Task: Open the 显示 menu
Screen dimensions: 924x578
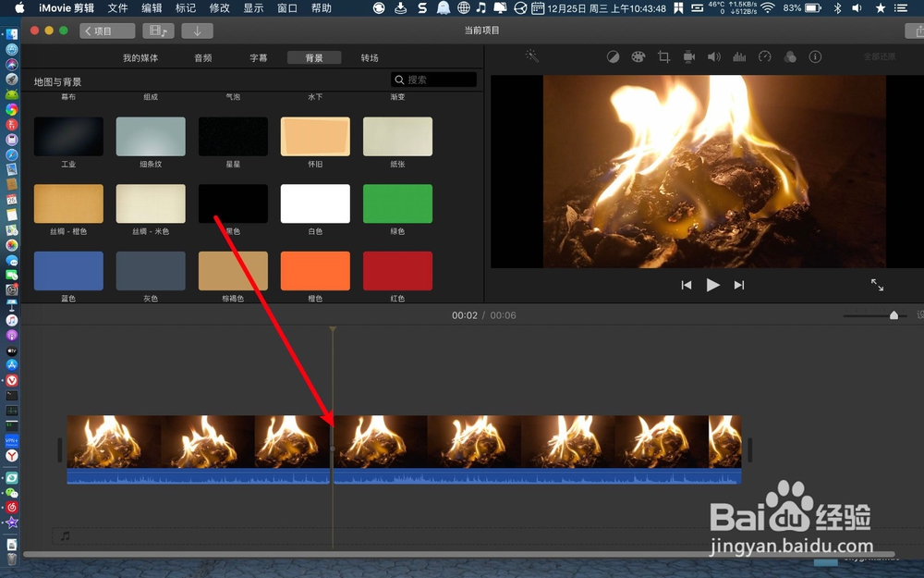Action: [253, 8]
